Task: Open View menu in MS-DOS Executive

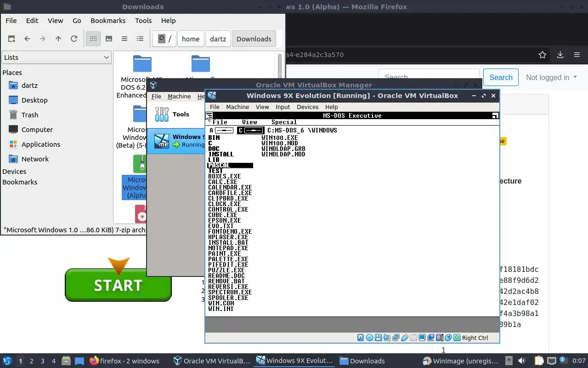Action: pos(249,122)
